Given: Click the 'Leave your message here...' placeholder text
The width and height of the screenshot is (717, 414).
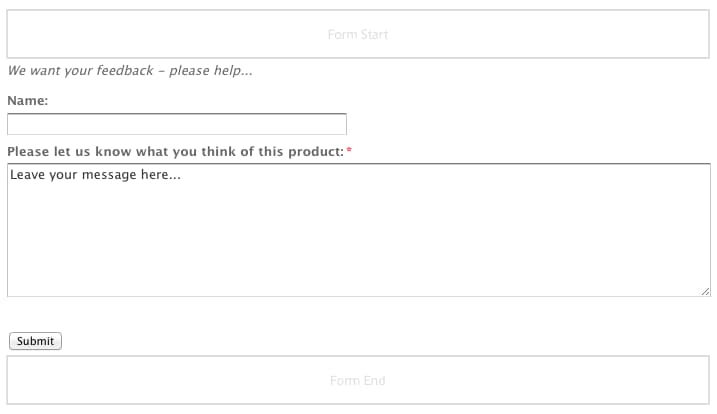Looking at the screenshot, I should tap(96, 175).
